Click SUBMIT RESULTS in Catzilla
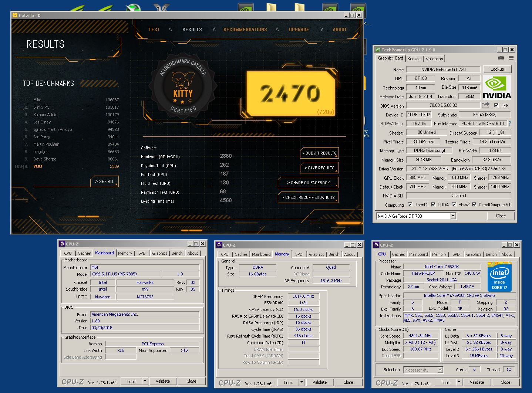 319,153
